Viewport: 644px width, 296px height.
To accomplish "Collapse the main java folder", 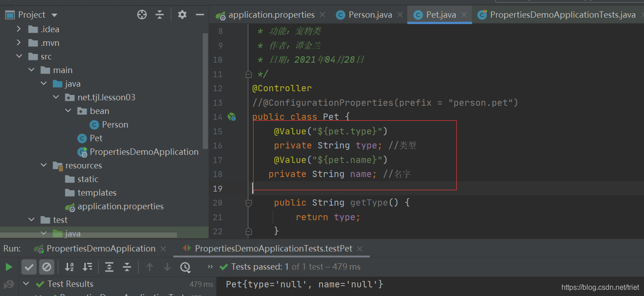I will (x=44, y=84).
